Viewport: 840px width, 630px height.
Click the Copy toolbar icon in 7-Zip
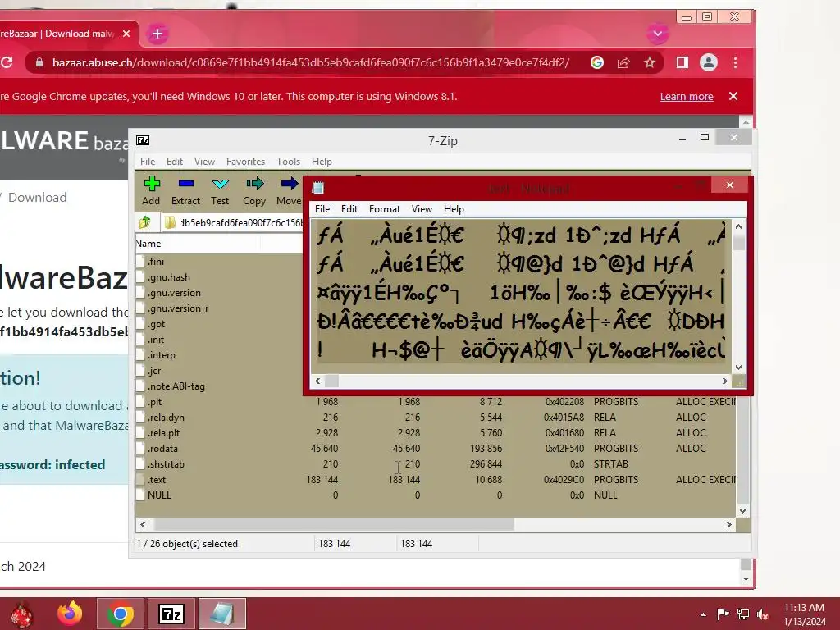tap(254, 191)
